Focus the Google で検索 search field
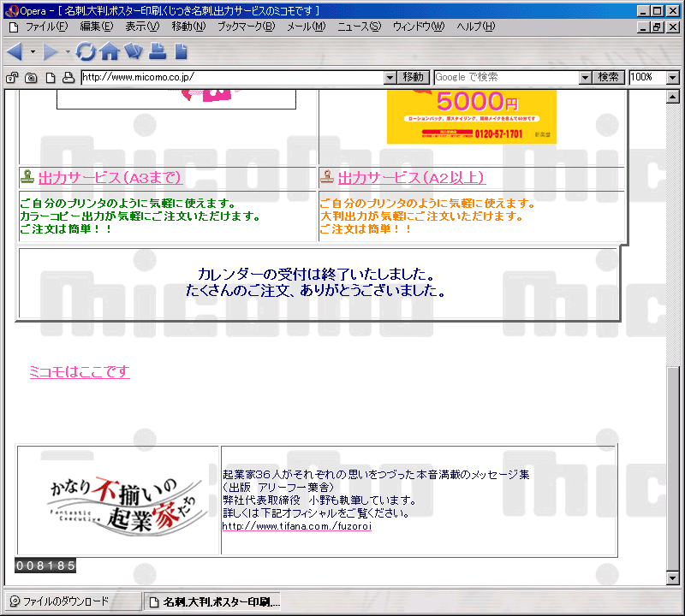 coord(507,78)
